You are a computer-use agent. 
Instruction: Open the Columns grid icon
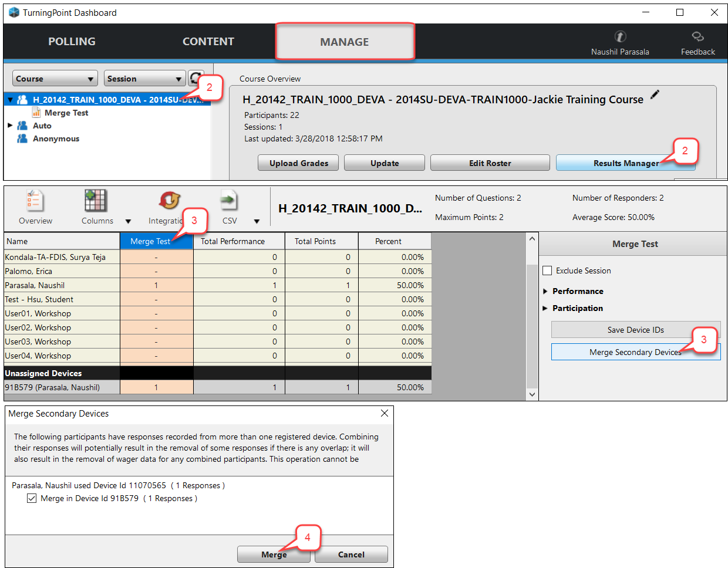coord(96,201)
